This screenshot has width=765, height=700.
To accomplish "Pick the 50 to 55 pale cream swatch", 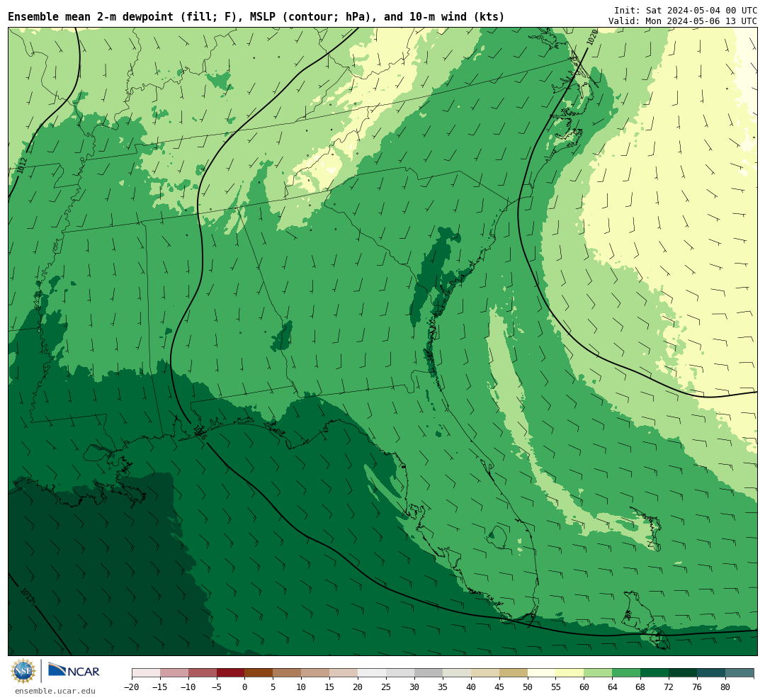I will [542, 673].
